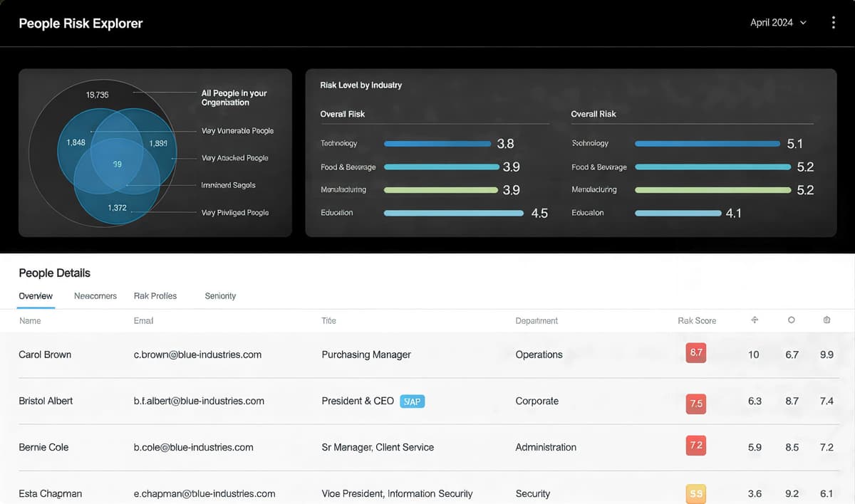Open Bristol Albert's name entry
This screenshot has width=855, height=504.
[46, 401]
